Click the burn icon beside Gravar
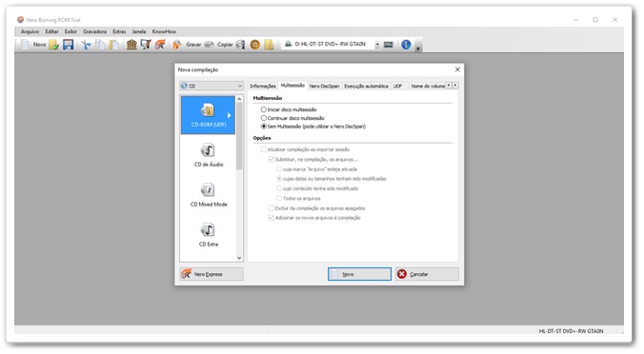The image size is (644, 354). tap(177, 45)
